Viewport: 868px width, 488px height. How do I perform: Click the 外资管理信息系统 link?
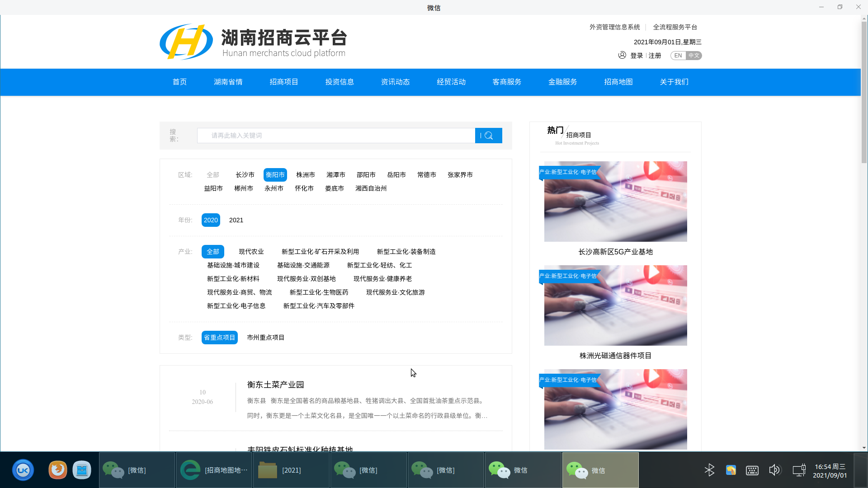tap(615, 27)
